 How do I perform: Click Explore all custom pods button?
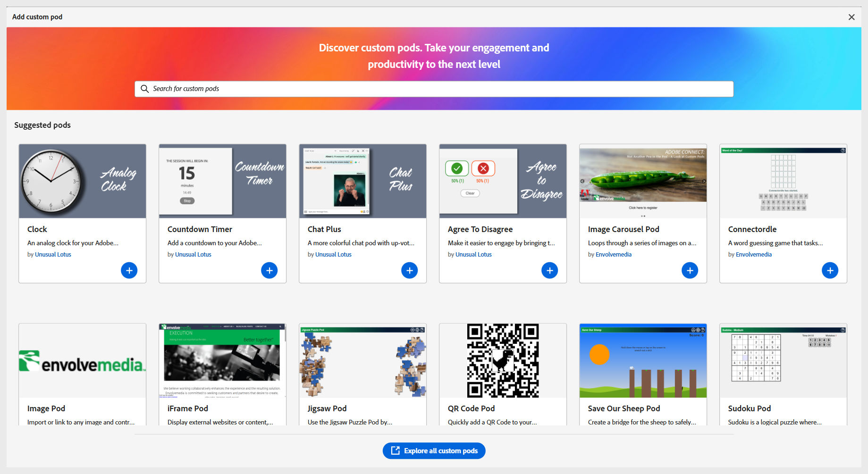pyautogui.click(x=434, y=450)
